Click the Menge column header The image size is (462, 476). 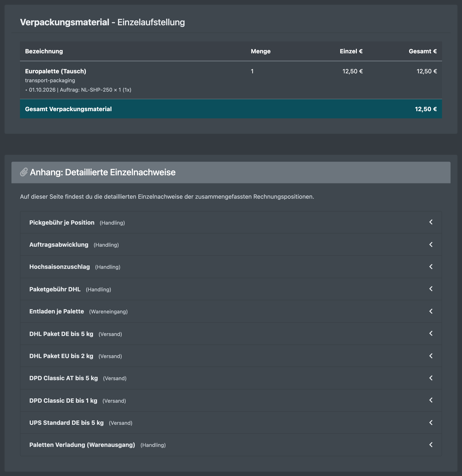coord(261,51)
